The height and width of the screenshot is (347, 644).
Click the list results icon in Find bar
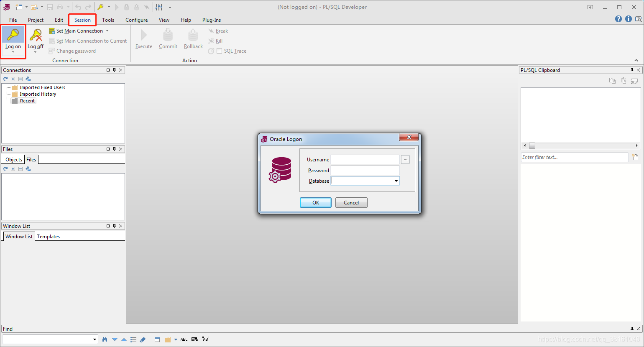[133, 339]
